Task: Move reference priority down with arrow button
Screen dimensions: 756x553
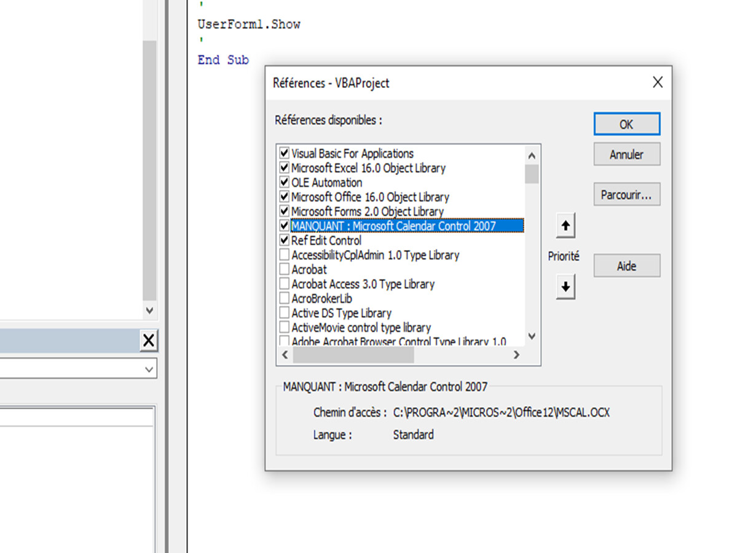Action: pos(565,287)
